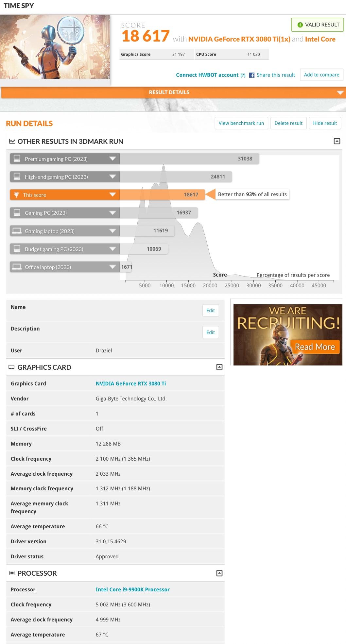The image size is (346, 644).
Task: Click Edit button for Name field
Action: 211,311
